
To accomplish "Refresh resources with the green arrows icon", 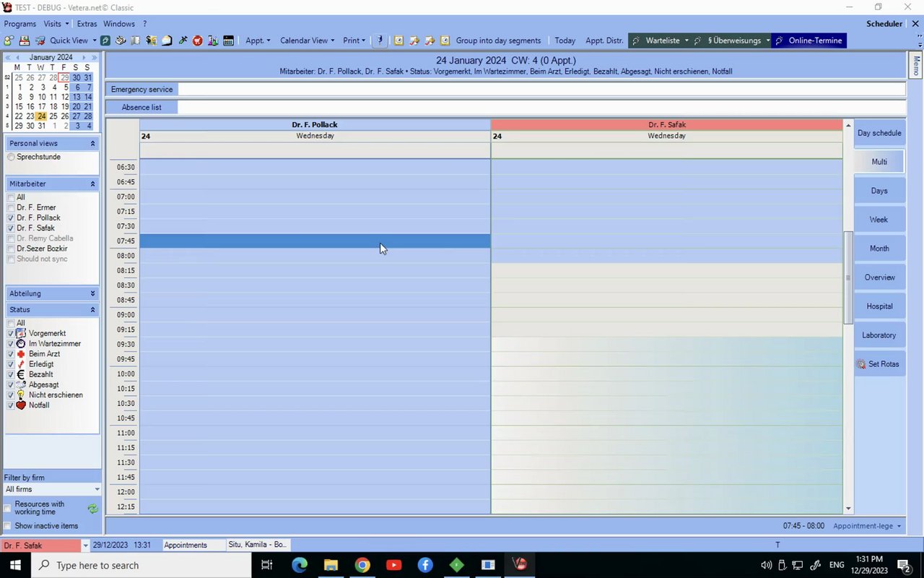I will tap(92, 509).
